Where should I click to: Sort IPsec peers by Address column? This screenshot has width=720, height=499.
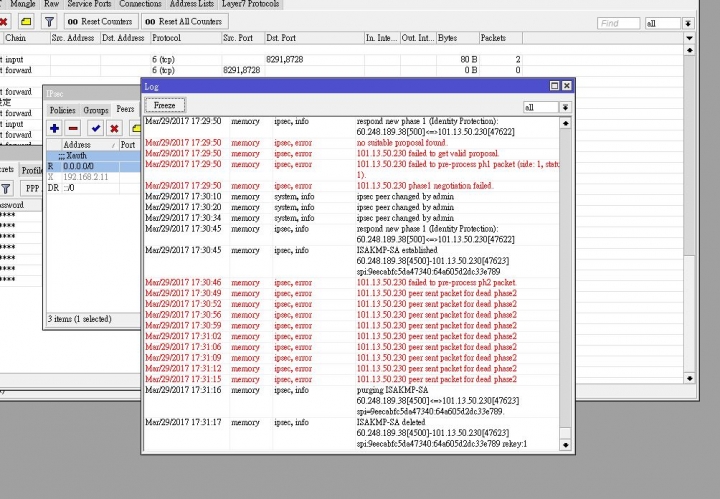[x=90, y=145]
